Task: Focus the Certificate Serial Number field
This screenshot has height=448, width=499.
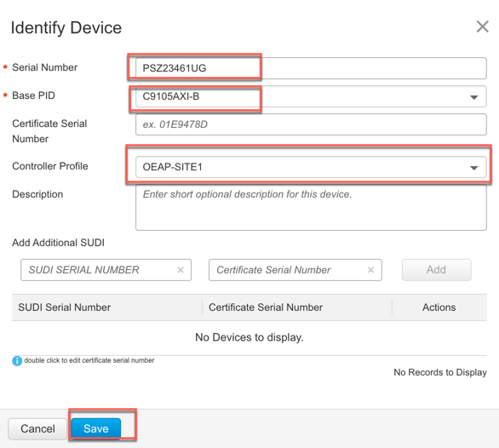Action: point(311,124)
